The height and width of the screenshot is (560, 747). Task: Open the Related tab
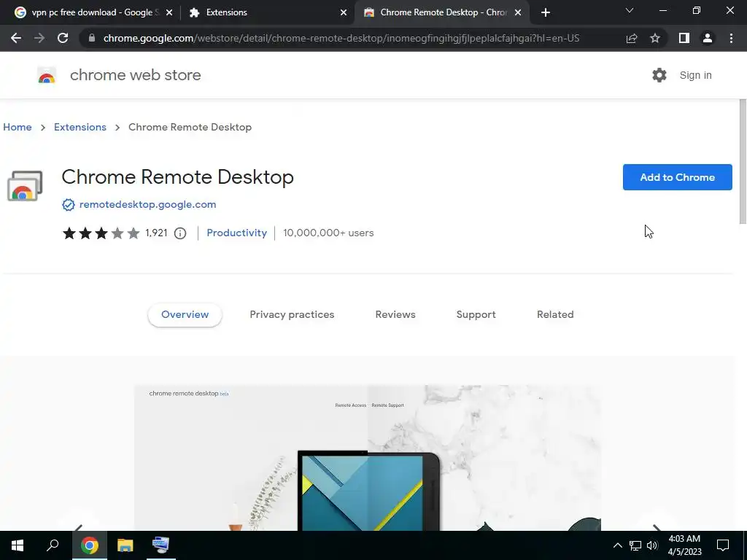point(555,315)
